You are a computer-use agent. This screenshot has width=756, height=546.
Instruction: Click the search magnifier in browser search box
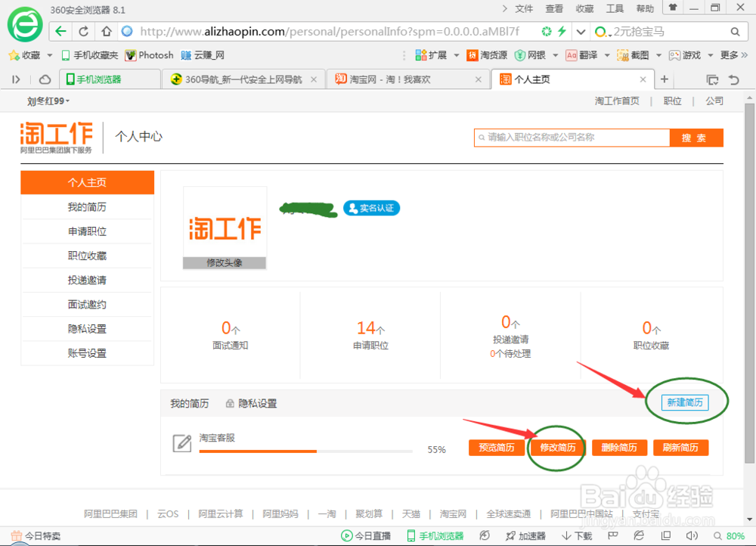pyautogui.click(x=735, y=32)
